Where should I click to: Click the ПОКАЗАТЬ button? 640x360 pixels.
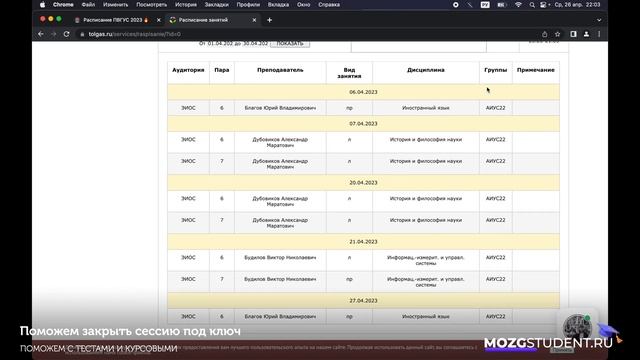[x=290, y=44]
